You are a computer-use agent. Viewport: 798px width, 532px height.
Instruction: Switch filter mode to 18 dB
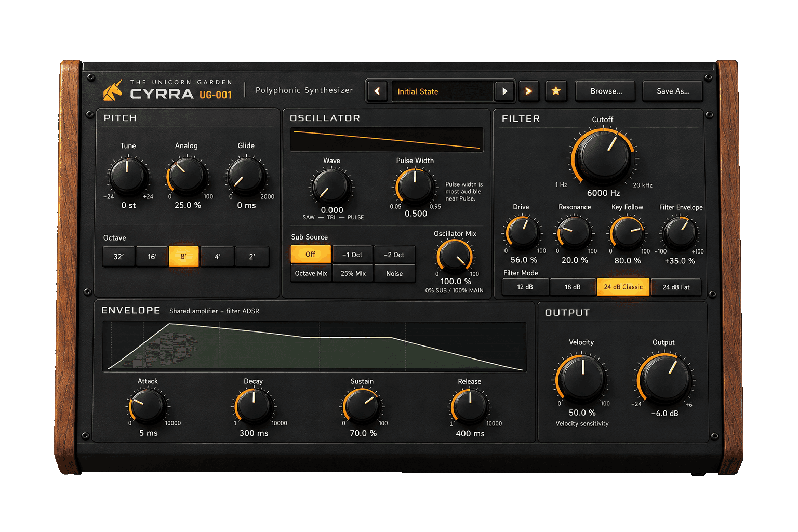[573, 287]
